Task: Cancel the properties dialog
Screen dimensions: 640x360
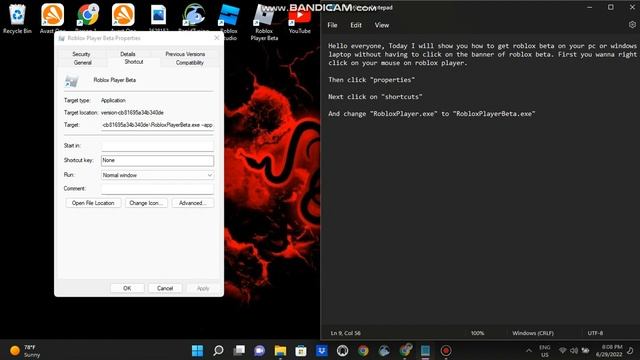Action: tap(165, 288)
